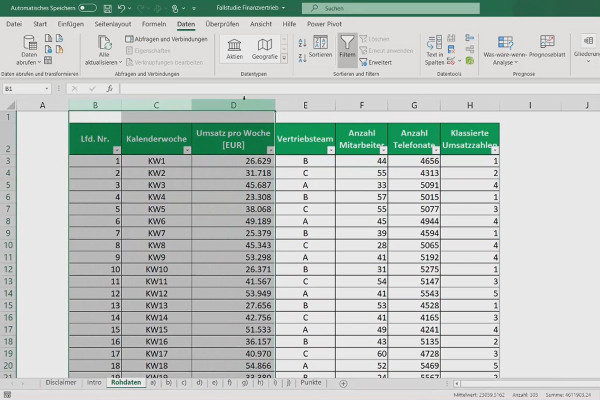Choose the Geografie data type
The width and height of the screenshot is (600, 400).
point(264,49)
